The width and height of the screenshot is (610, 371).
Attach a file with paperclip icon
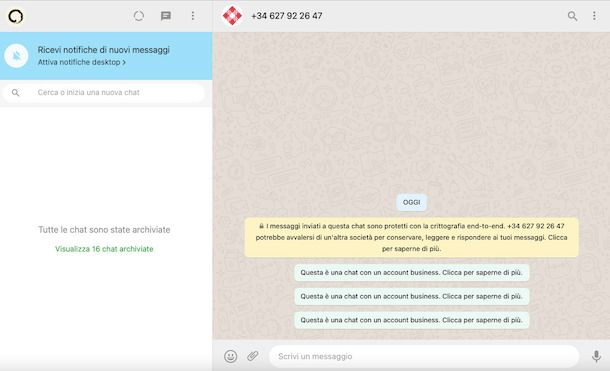(x=253, y=356)
